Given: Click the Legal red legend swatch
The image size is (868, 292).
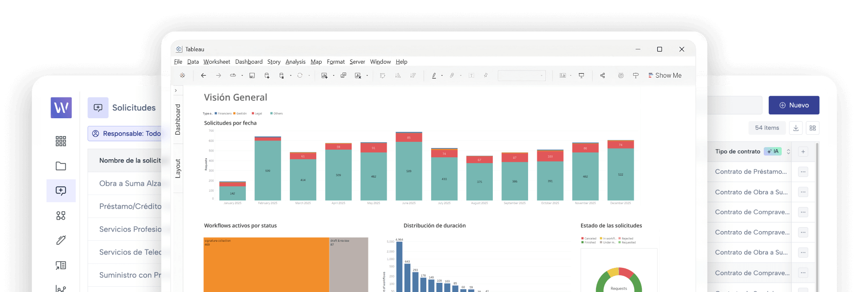Looking at the screenshot, I should (253, 113).
